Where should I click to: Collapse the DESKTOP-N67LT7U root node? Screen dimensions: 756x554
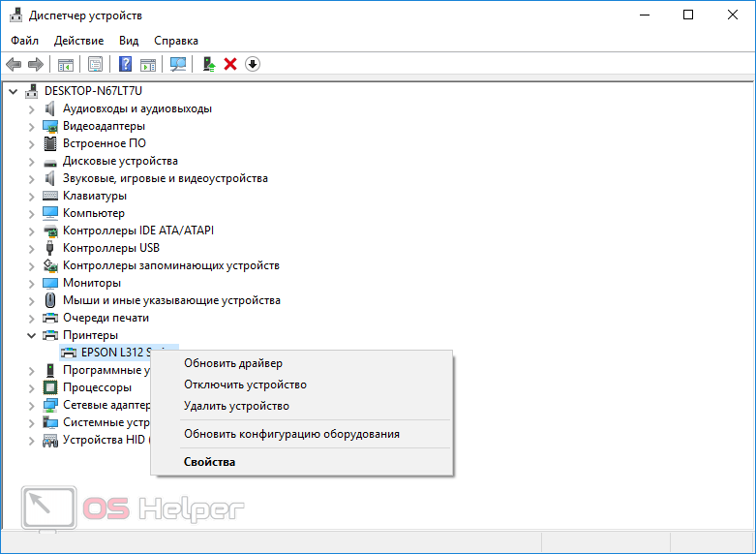14,91
